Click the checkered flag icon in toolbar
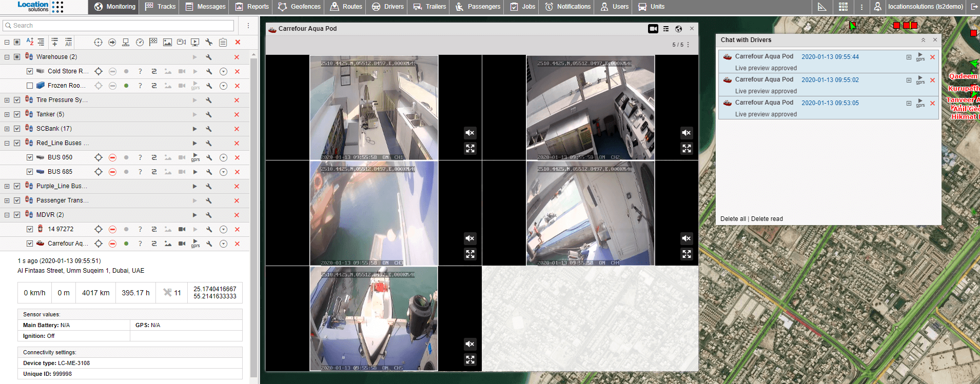The width and height of the screenshot is (980, 384). point(153,42)
